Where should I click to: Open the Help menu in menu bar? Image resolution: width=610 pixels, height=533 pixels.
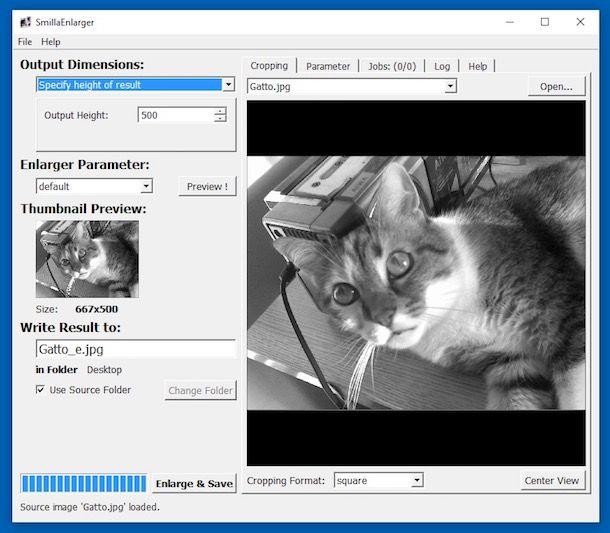click(51, 42)
